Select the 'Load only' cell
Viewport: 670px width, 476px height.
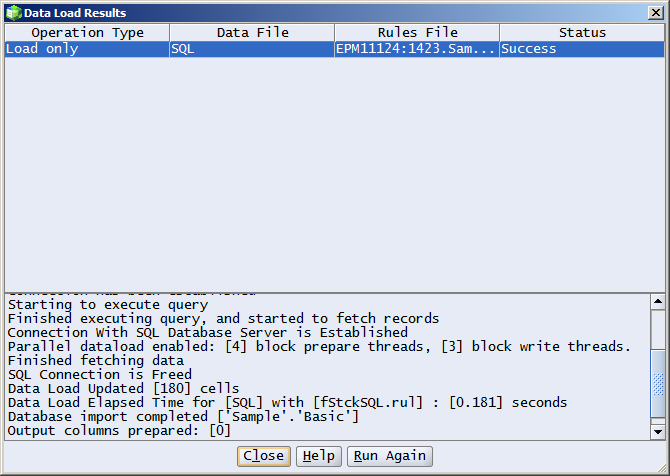point(87,49)
